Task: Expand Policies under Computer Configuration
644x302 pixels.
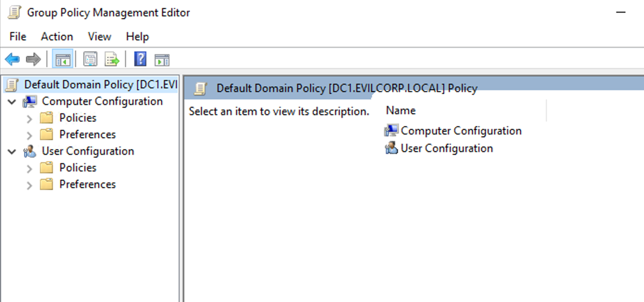Action: [29, 119]
